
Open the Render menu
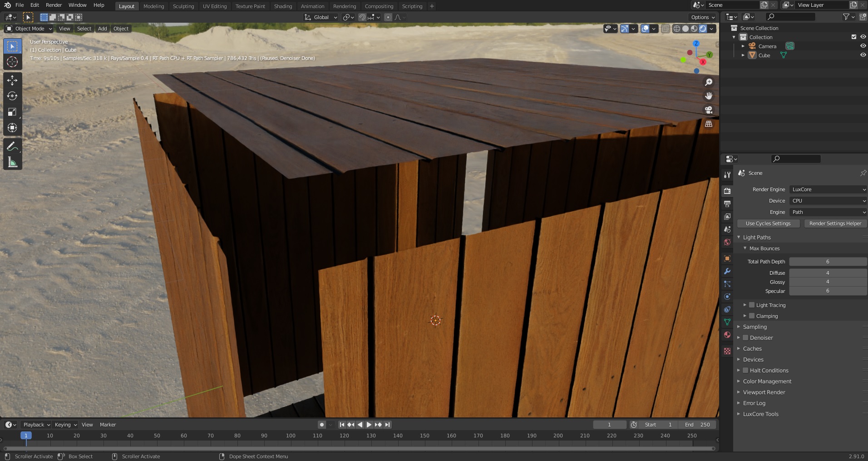click(x=54, y=5)
